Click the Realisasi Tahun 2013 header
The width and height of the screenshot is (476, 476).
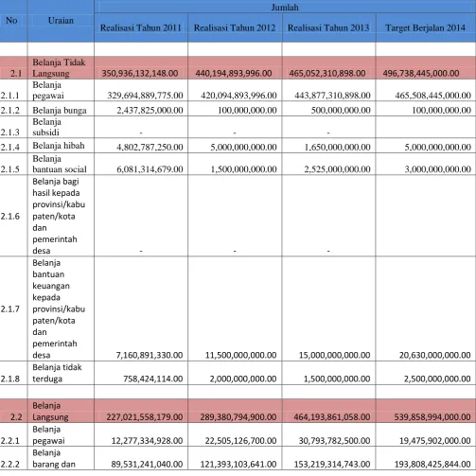tap(328, 27)
